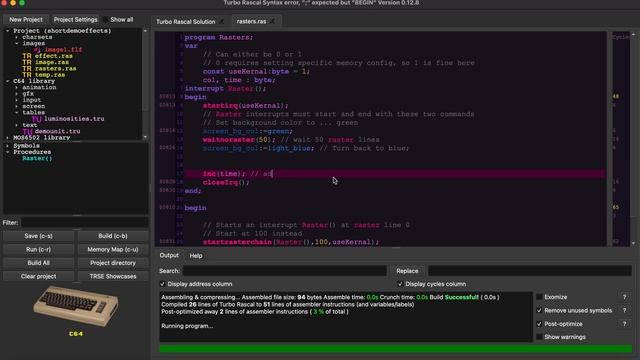Click the Remove unused symbols help question mark
The image size is (640, 360).
point(624,311)
